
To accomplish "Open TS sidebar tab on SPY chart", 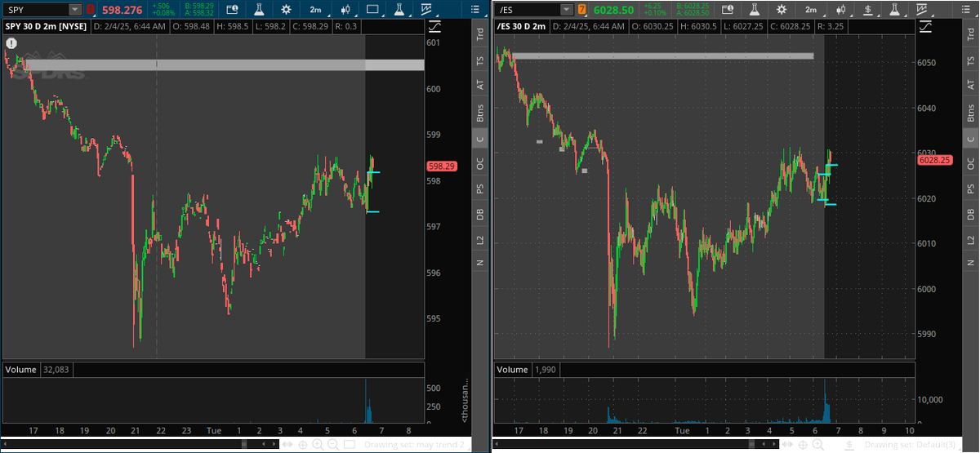I will (x=480, y=60).
